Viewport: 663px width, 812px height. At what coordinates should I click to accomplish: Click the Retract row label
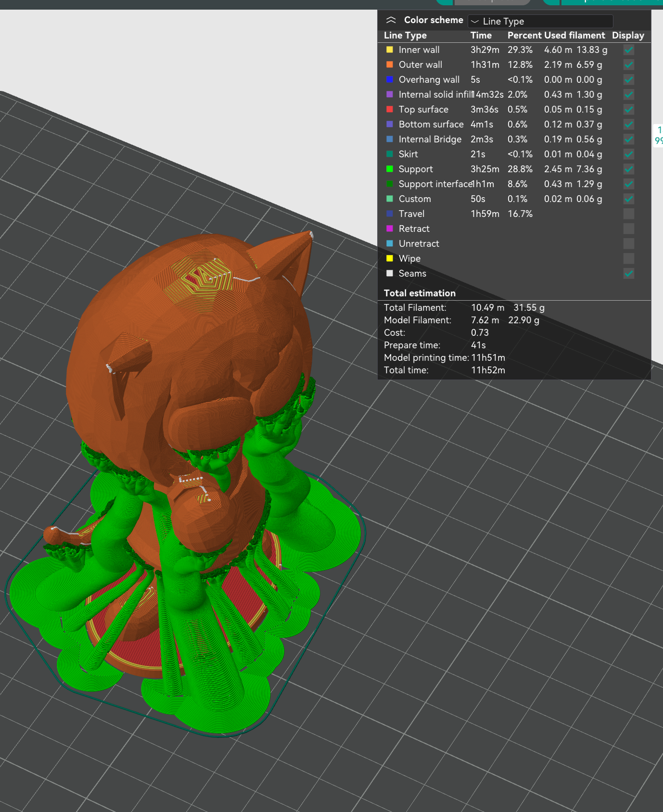[x=414, y=228]
